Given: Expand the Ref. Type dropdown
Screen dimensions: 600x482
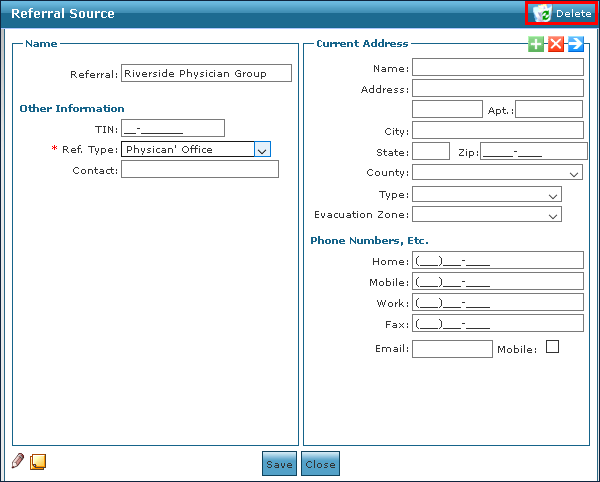Looking at the screenshot, I should [262, 150].
